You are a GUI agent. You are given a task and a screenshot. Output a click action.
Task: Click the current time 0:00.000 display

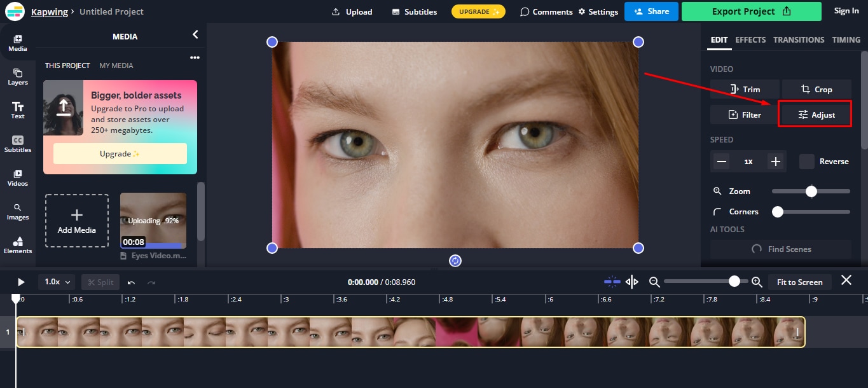(x=362, y=282)
